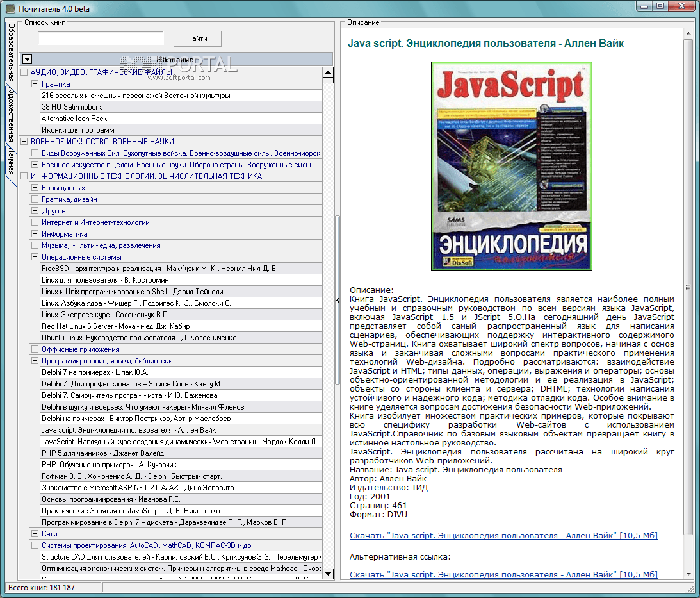700x598 pixels.
Task: Expand the Сети node
Action: pos(35,534)
